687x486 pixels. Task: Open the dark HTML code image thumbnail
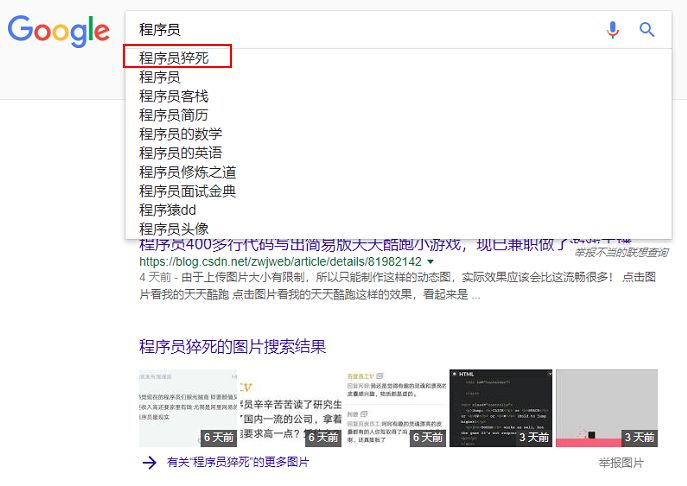coord(501,408)
